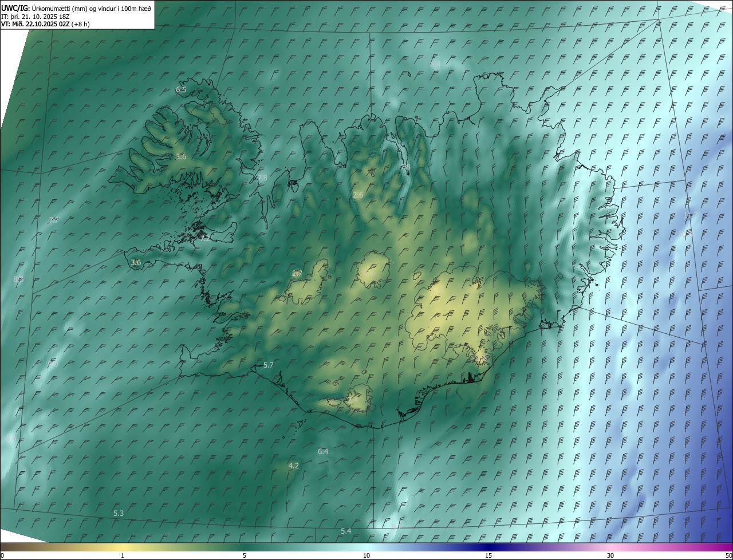Click the 5.3 value in the southwest sea
The image size is (733, 560).
click(x=119, y=514)
